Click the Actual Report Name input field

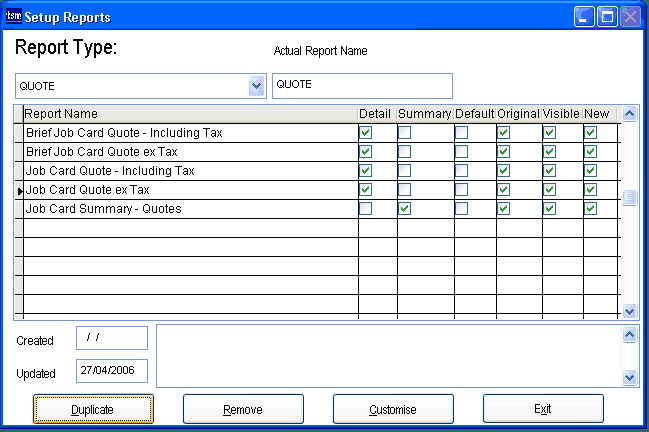tap(362, 86)
